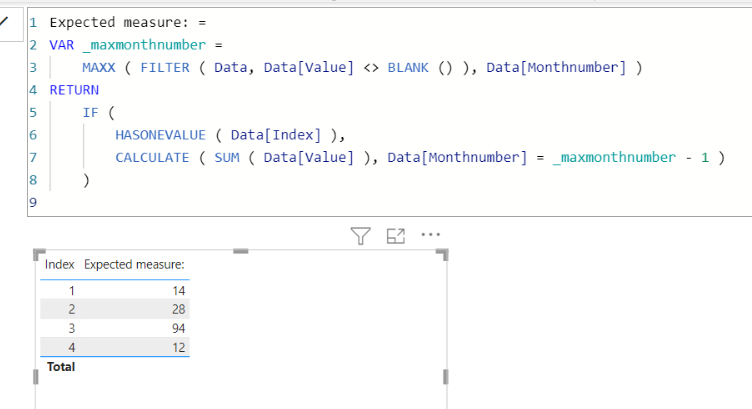Screen dimensions: 752x409
Task: Select Index cell with value 2
Action: pyautogui.click(x=71, y=309)
